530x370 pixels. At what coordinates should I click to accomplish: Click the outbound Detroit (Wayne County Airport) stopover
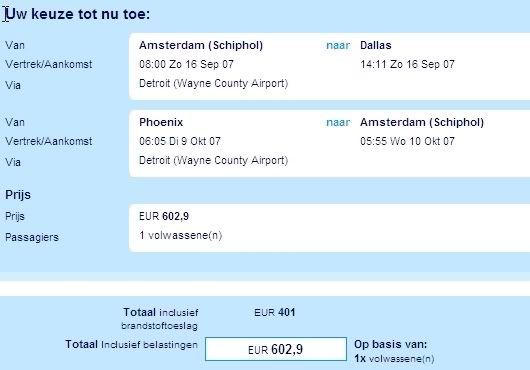(213, 83)
